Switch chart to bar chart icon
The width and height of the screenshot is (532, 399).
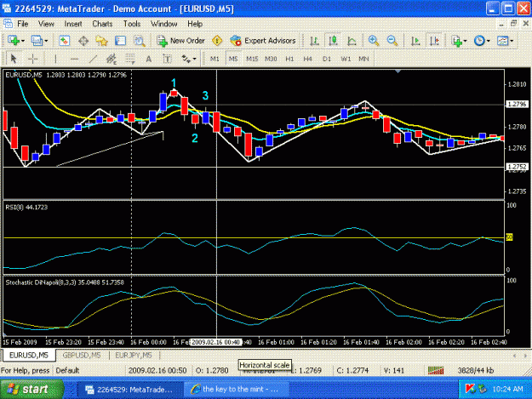pos(314,41)
